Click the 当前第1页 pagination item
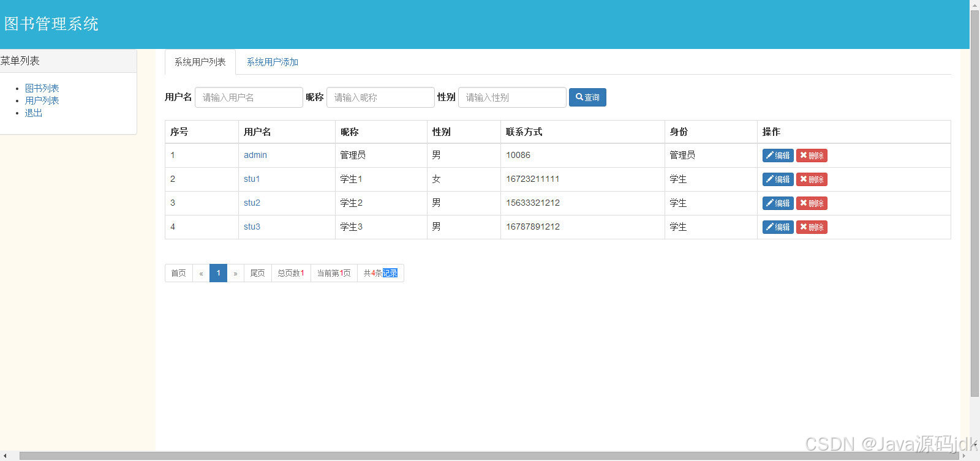Viewport: 980px width, 461px height. tap(334, 273)
